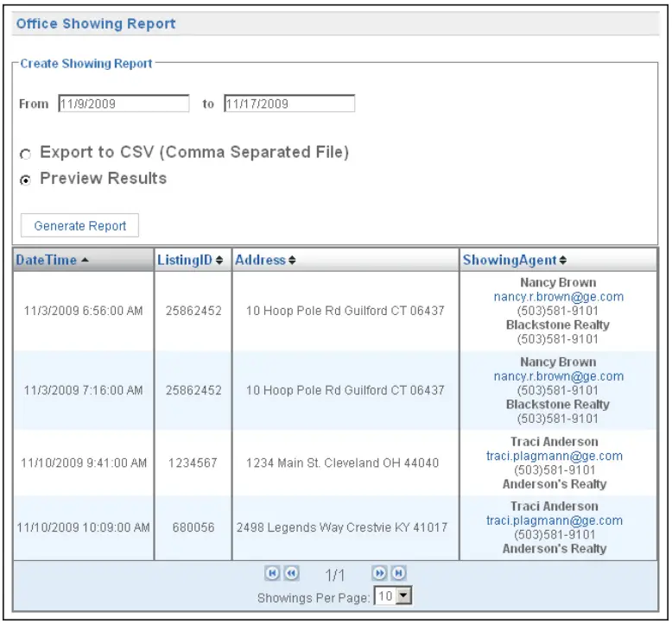Open traci.plagmann@ge.com link in 10:09:00 AM row
This screenshot has height=624, width=672.
555,520
